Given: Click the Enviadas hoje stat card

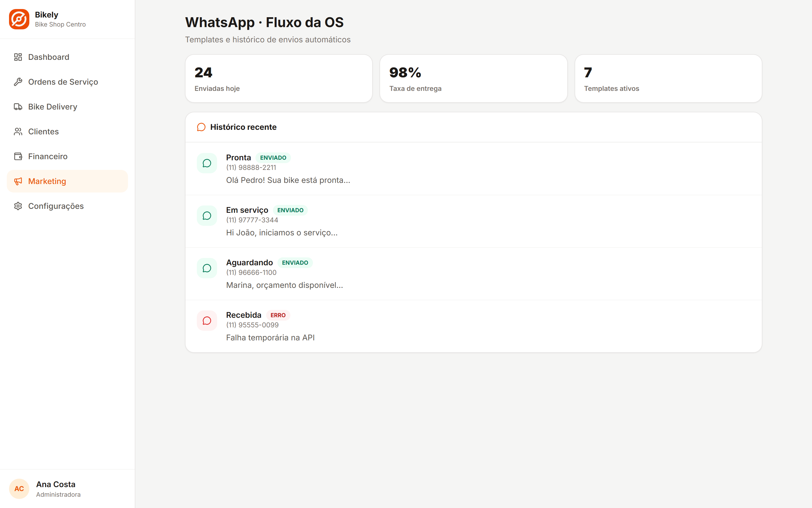Looking at the screenshot, I should pos(279,79).
